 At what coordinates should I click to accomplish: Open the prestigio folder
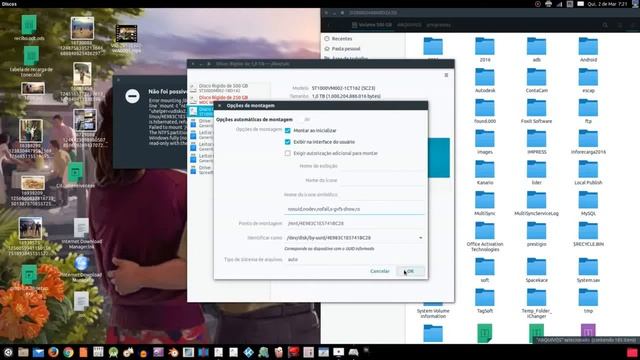click(536, 234)
